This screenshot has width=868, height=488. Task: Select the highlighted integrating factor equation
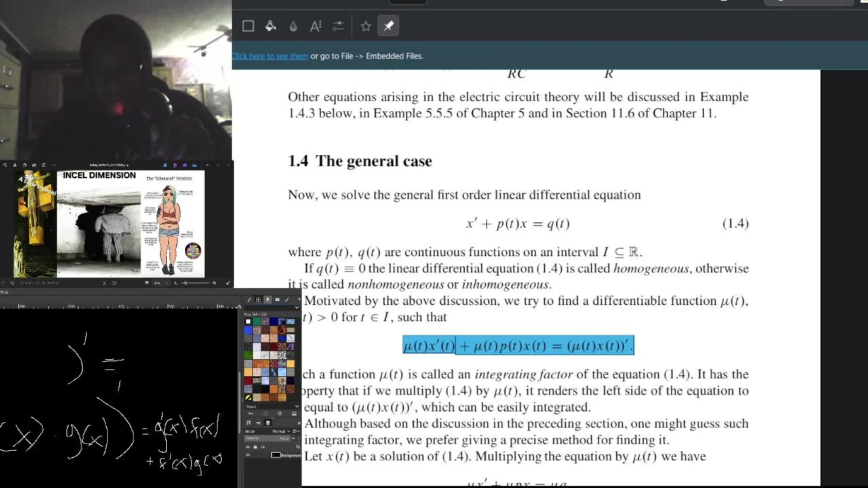point(518,346)
